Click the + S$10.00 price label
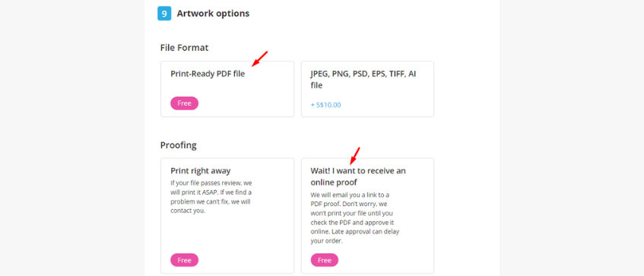The image size is (644, 276). point(325,105)
